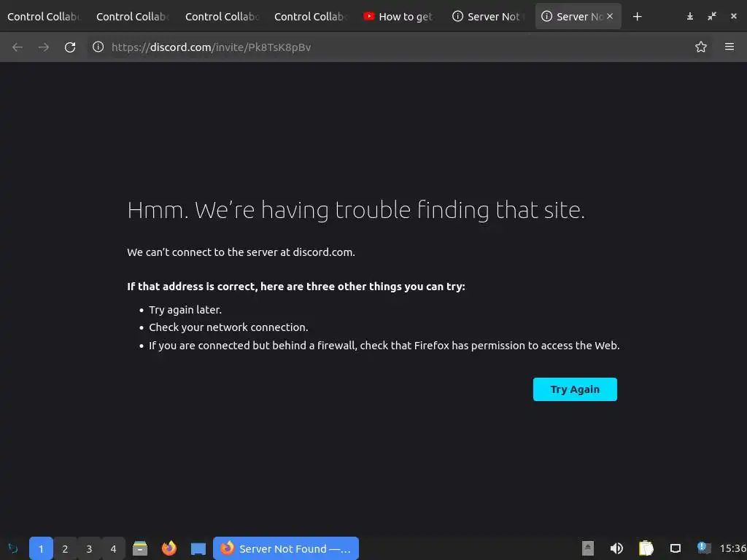Open the volume control tray icon

(x=616, y=548)
